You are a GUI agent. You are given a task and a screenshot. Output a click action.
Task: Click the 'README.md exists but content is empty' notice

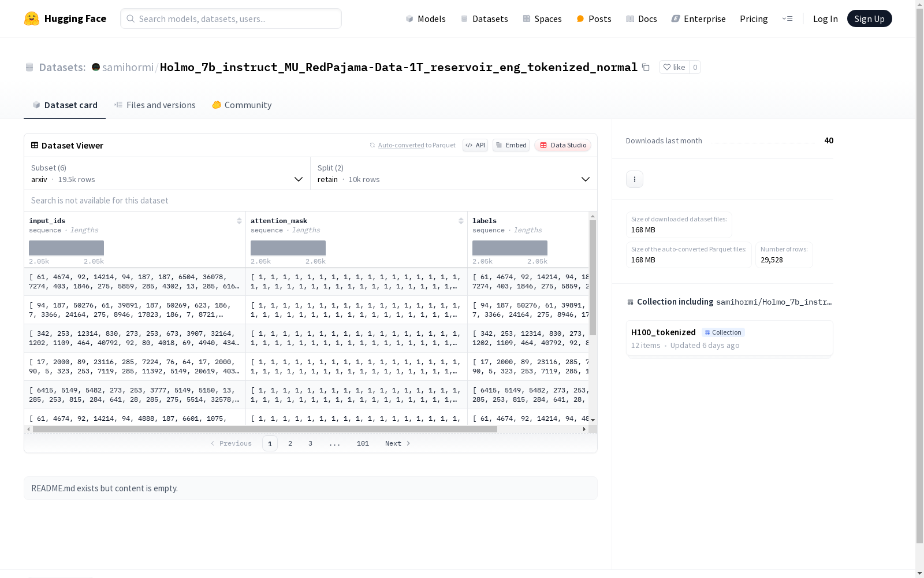click(x=311, y=488)
